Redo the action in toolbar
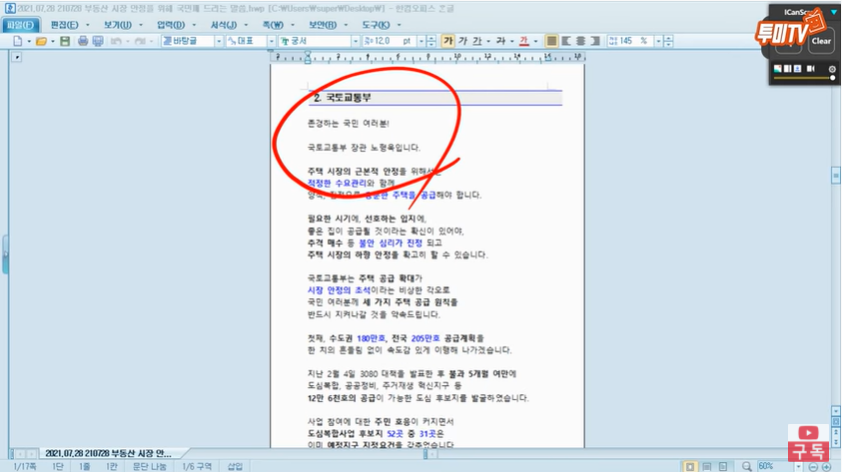842x472 pixels. 140,41
